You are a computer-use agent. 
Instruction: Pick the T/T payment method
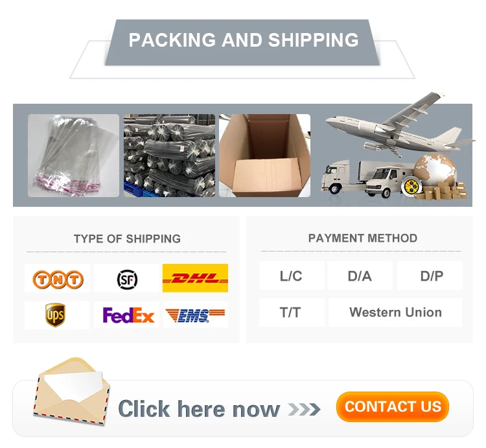click(292, 312)
